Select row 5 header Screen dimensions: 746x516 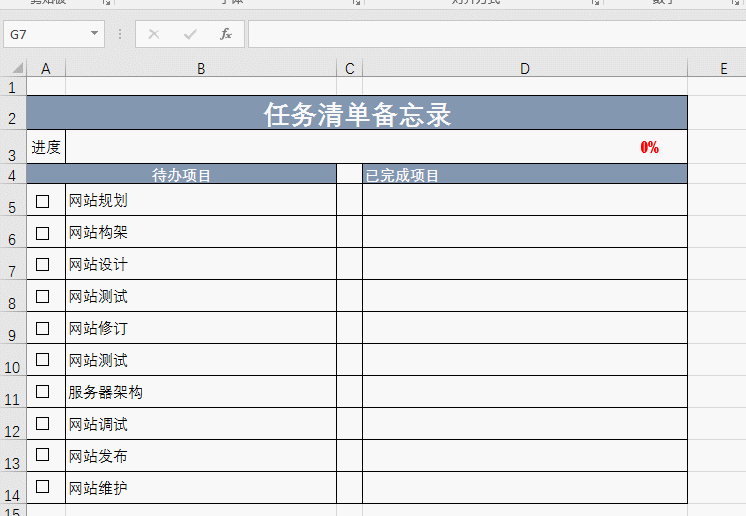click(13, 200)
